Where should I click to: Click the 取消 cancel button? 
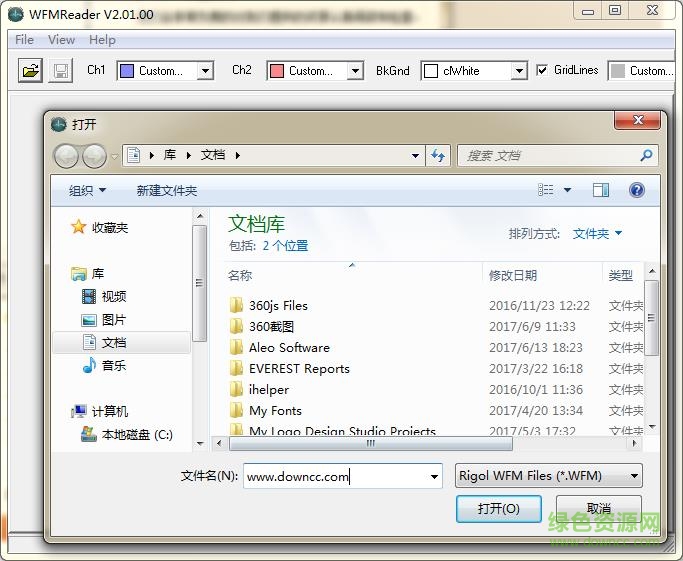point(598,508)
